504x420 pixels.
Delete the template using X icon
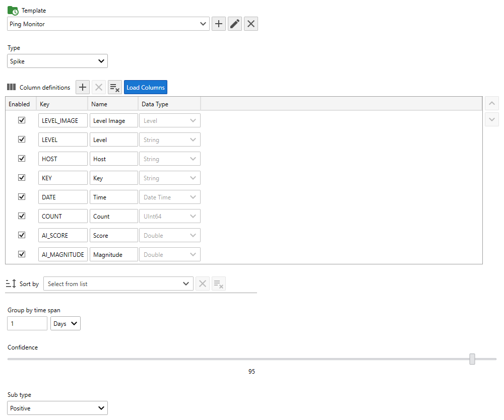[251, 24]
